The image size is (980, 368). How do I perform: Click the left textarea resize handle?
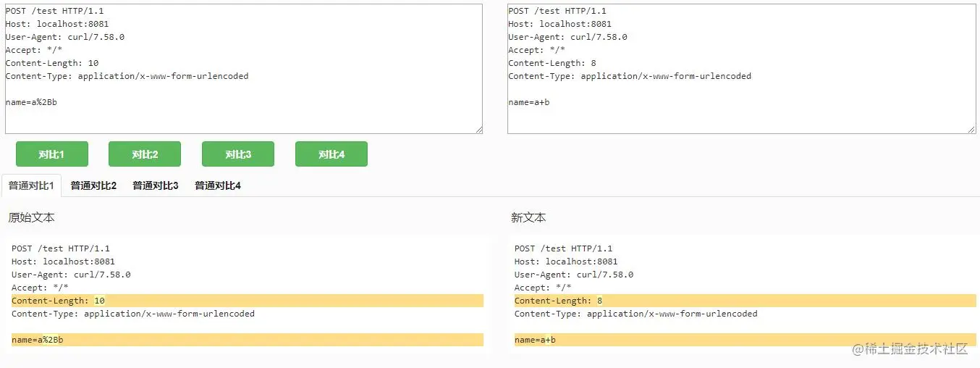coord(478,130)
